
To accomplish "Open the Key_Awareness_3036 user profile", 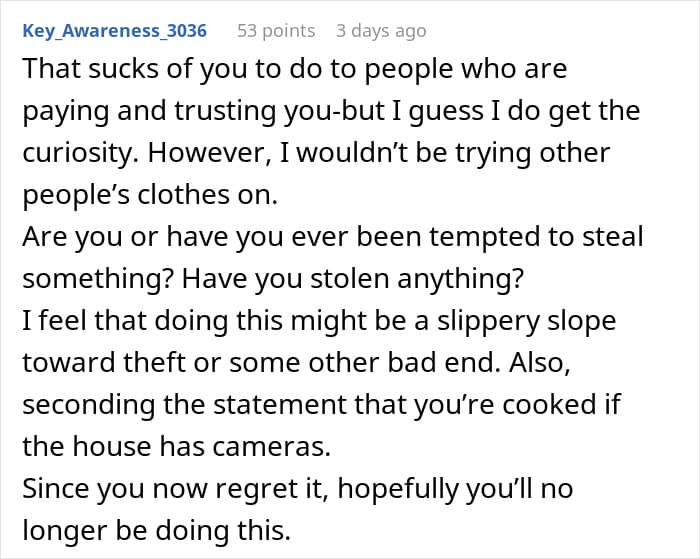I will pos(114,31).
